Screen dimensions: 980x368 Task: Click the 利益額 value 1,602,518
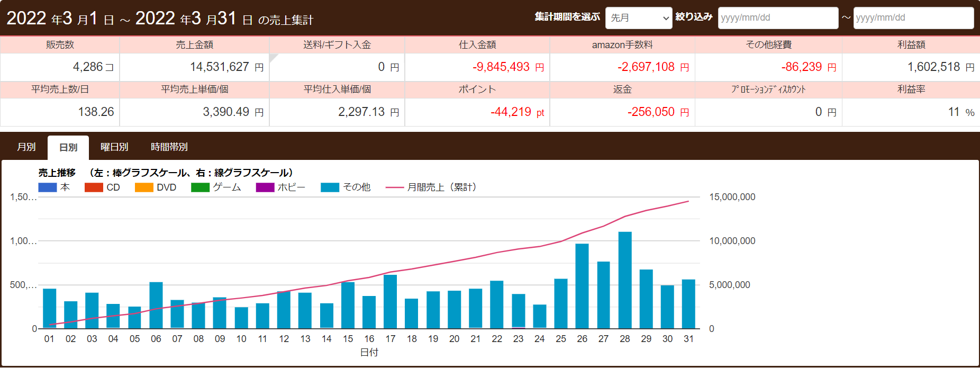click(933, 67)
